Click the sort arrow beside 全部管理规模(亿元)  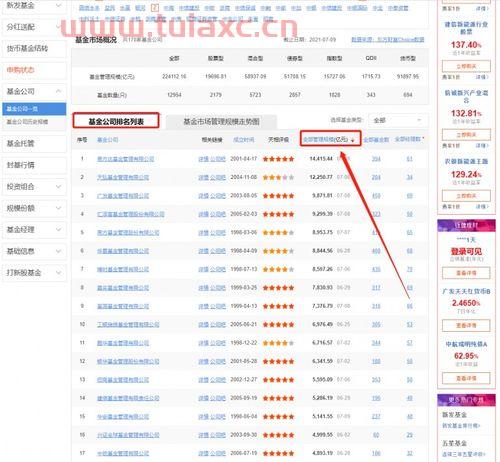pyautogui.click(x=353, y=140)
